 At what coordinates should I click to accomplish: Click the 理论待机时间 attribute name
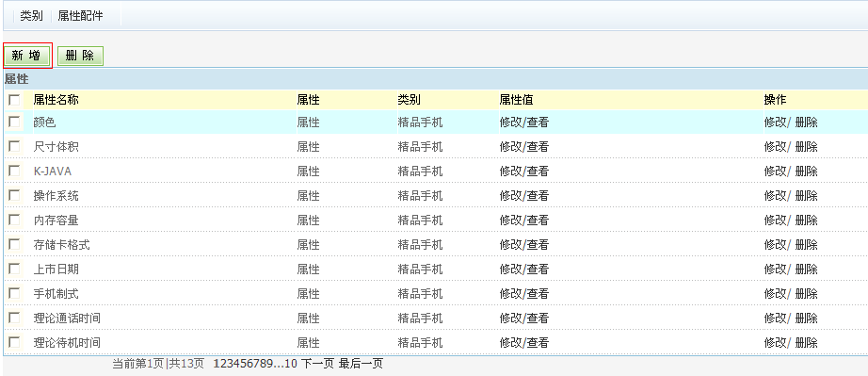coord(67,343)
